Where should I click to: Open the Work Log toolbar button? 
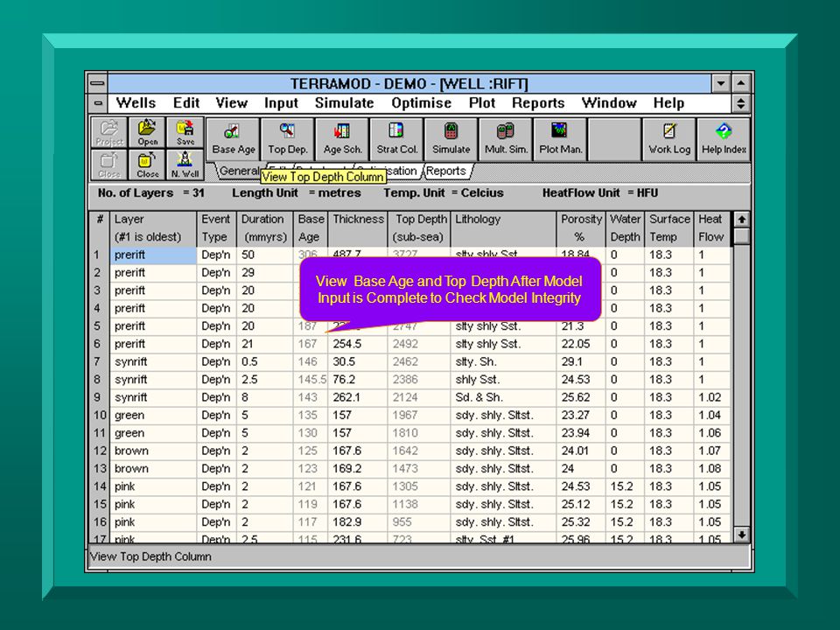[669, 139]
